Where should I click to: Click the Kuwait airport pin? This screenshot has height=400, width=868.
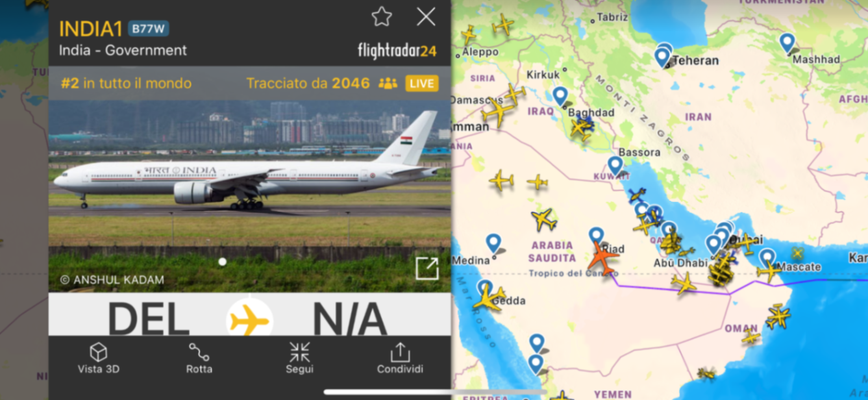coord(615,166)
